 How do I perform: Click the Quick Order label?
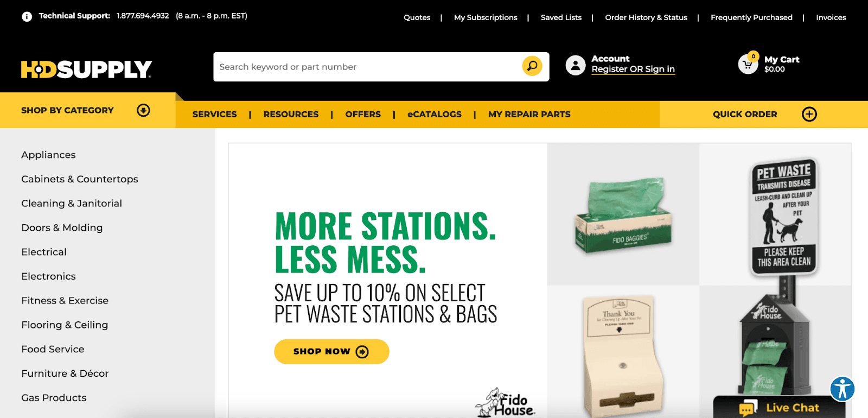click(x=745, y=114)
